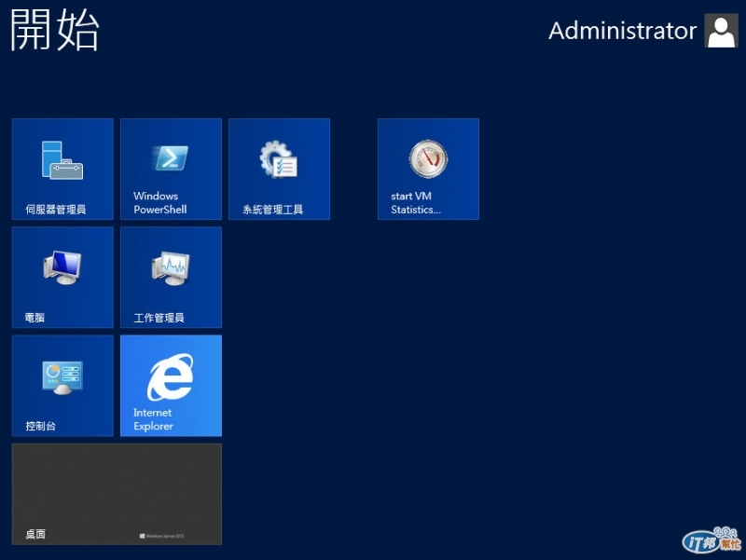746x560 pixels.
Task: Open the 伺服器管理員 Server Manager tile
Action: click(x=62, y=170)
